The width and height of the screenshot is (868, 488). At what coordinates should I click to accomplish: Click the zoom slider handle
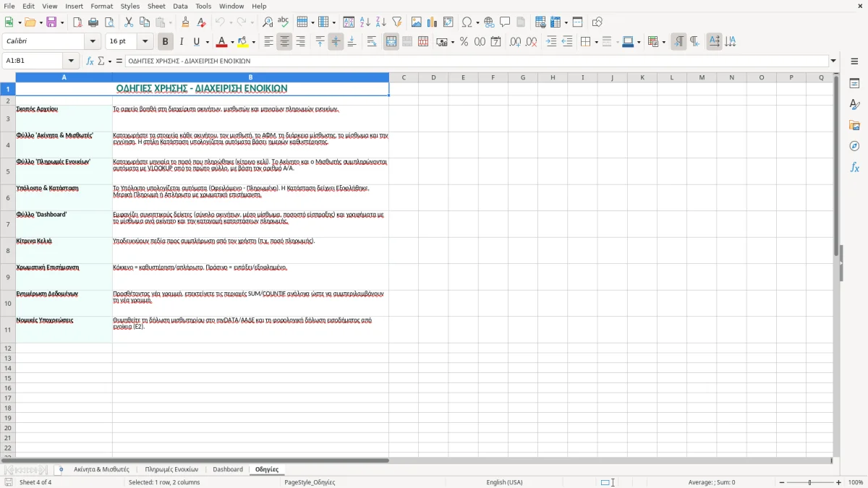coord(810,482)
